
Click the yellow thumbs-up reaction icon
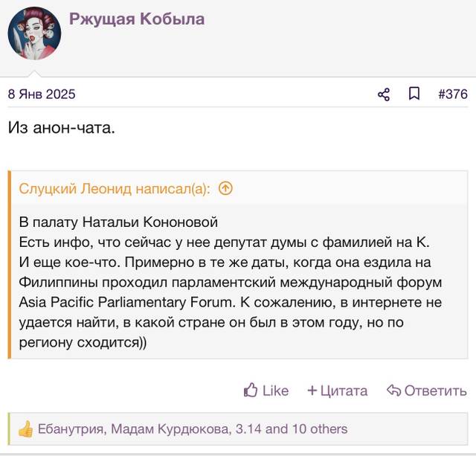click(x=25, y=429)
